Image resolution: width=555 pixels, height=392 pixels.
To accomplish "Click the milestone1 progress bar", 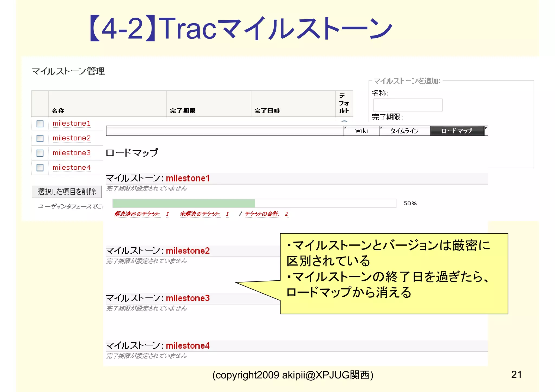I will pyautogui.click(x=254, y=203).
